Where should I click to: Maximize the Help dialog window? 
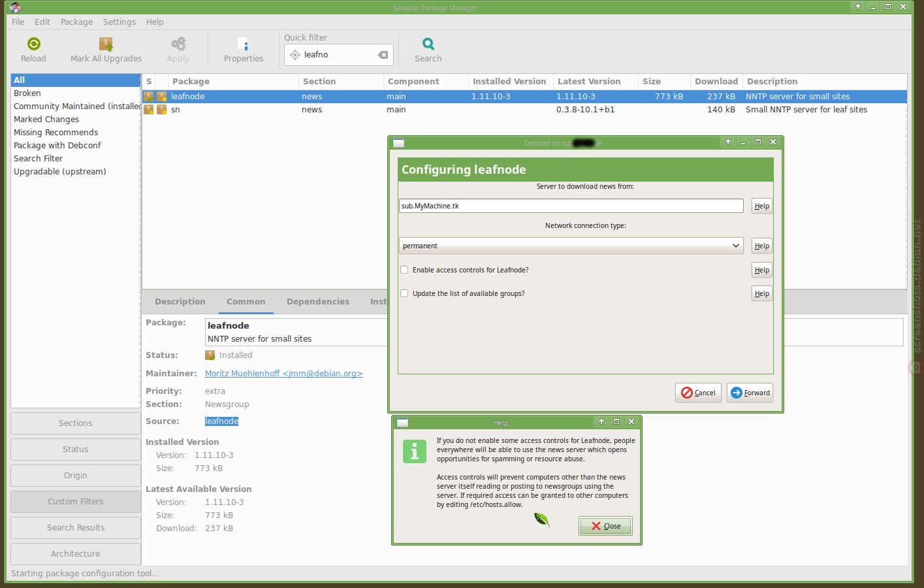[616, 421]
